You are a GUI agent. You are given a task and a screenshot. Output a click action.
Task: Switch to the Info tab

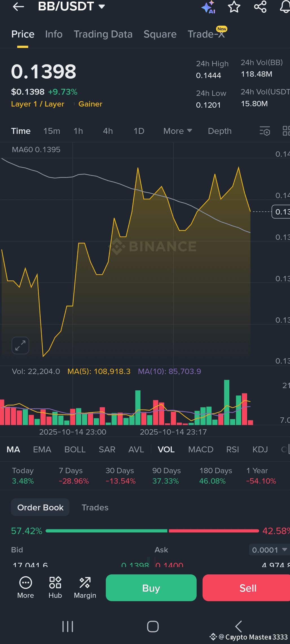point(54,34)
